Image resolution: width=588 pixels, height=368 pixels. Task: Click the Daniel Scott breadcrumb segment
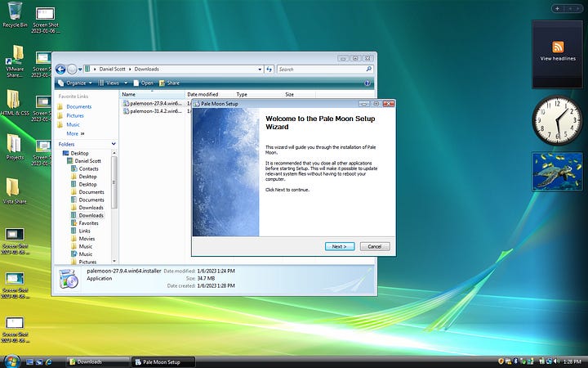coord(112,69)
